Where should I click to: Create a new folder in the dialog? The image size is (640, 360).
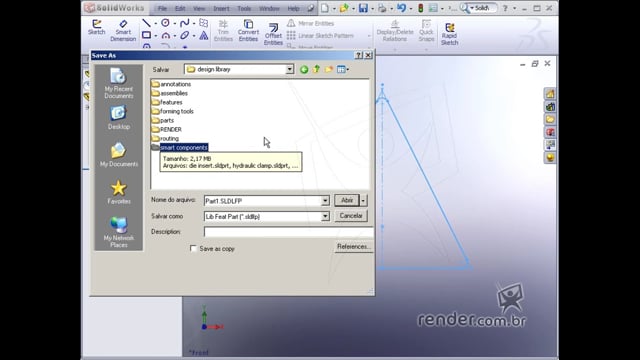tap(329, 69)
